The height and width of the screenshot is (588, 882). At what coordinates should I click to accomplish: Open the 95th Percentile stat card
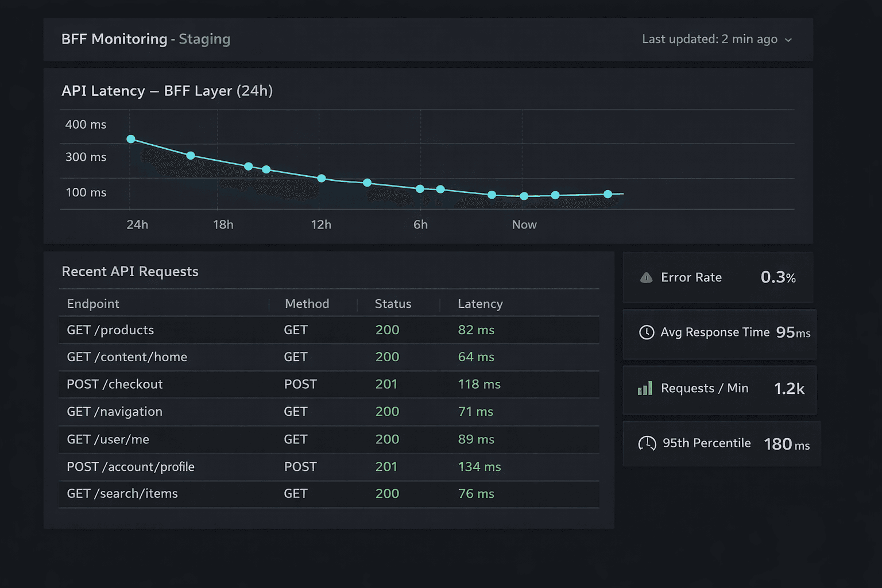point(721,443)
